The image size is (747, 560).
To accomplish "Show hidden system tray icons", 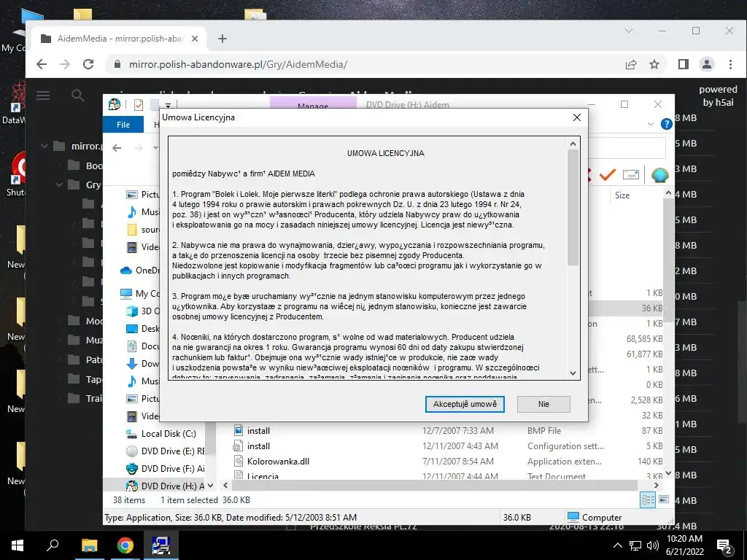I will coord(617,545).
